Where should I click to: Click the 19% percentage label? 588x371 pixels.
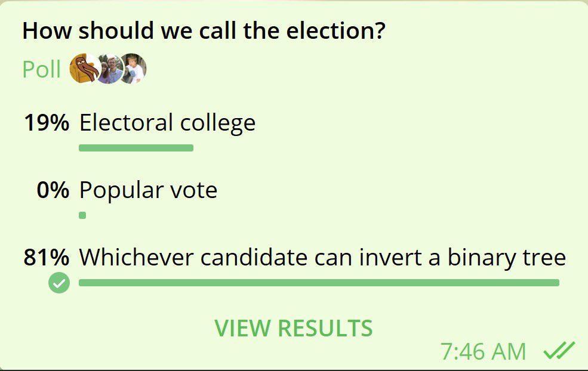46,123
